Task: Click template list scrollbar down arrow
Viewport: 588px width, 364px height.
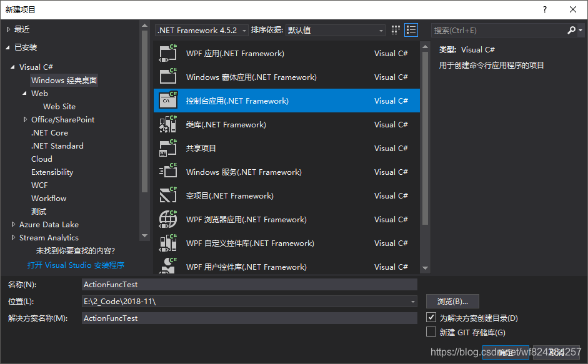Action: pyautogui.click(x=425, y=268)
